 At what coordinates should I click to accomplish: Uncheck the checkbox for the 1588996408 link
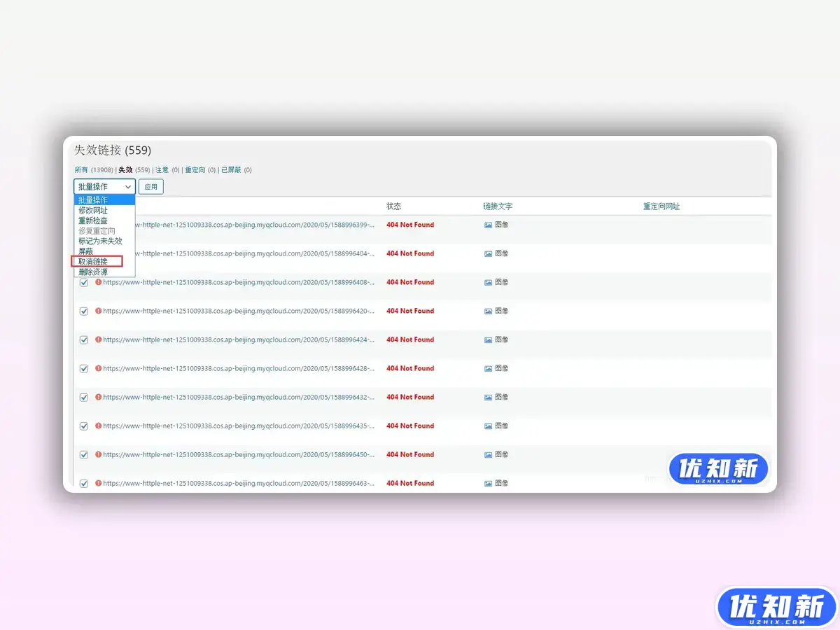[x=84, y=283]
